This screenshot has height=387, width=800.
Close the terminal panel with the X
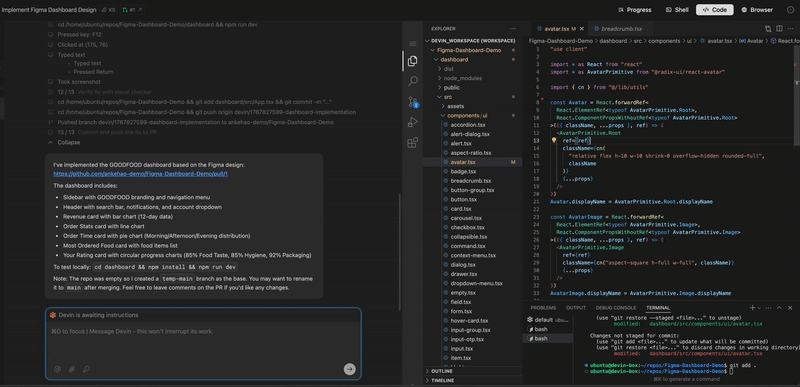[790, 307]
